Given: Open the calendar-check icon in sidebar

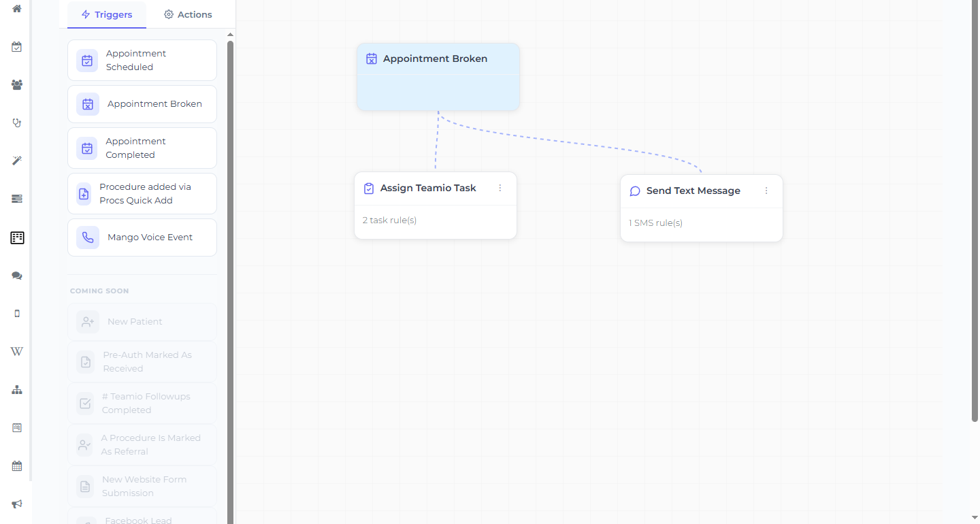Looking at the screenshot, I should click(x=17, y=47).
